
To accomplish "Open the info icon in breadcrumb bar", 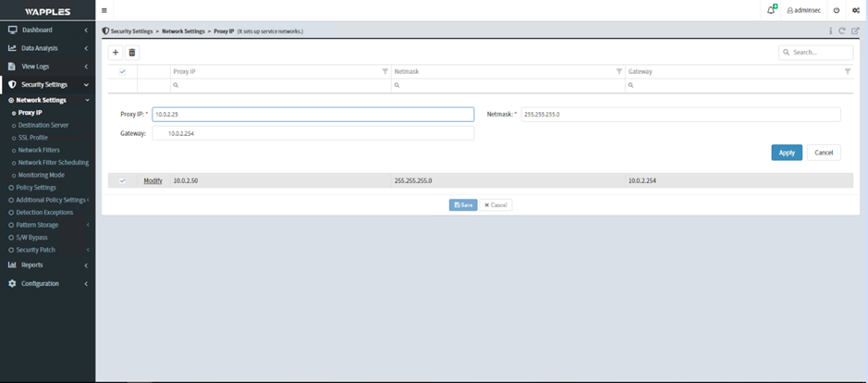I will (830, 31).
